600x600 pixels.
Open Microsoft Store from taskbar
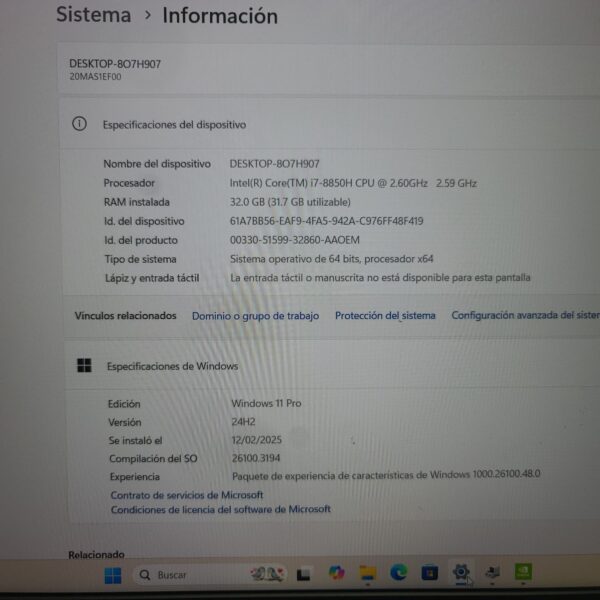tap(429, 573)
